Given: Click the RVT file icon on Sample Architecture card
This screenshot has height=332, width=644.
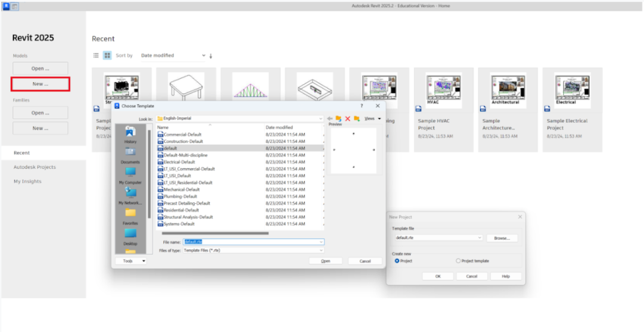Looking at the screenshot, I should pos(483,108).
